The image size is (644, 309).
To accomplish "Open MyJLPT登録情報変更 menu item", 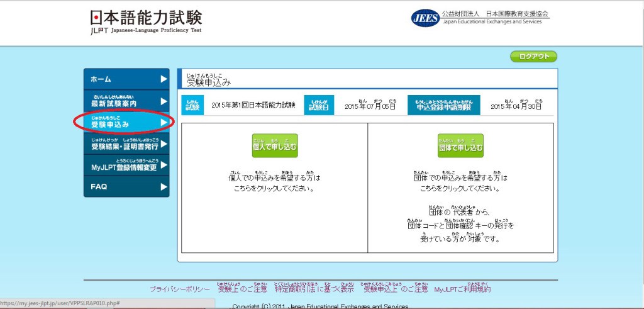I will [126, 165].
